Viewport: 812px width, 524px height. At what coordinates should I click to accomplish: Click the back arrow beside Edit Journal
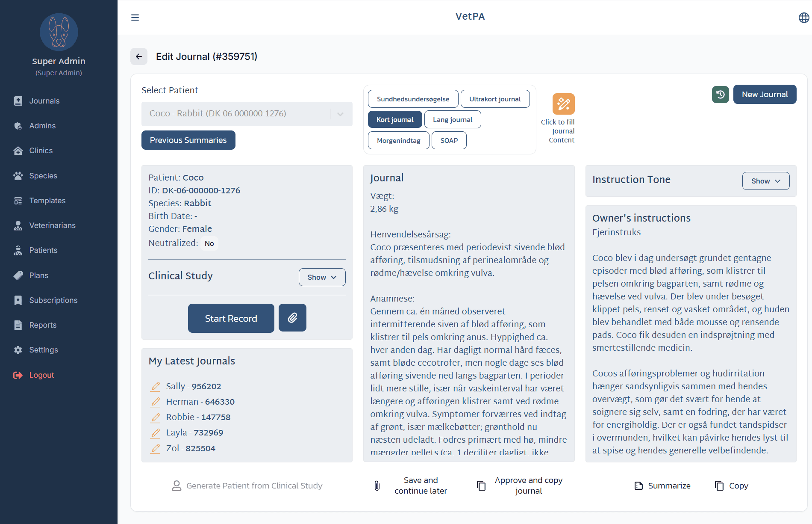click(138, 56)
